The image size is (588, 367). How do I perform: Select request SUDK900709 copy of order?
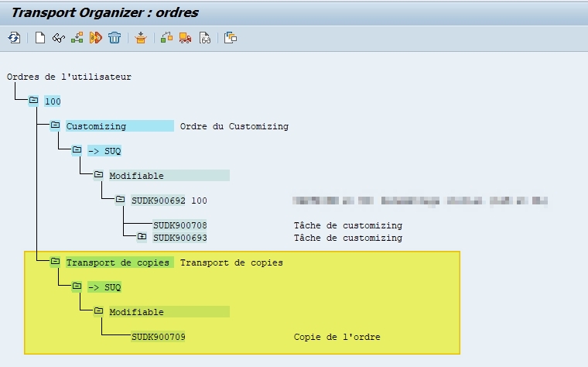[x=159, y=337]
